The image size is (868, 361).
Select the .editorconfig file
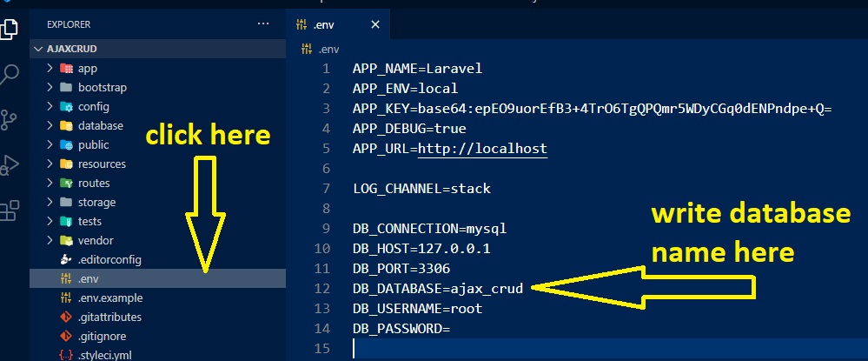coord(109,259)
